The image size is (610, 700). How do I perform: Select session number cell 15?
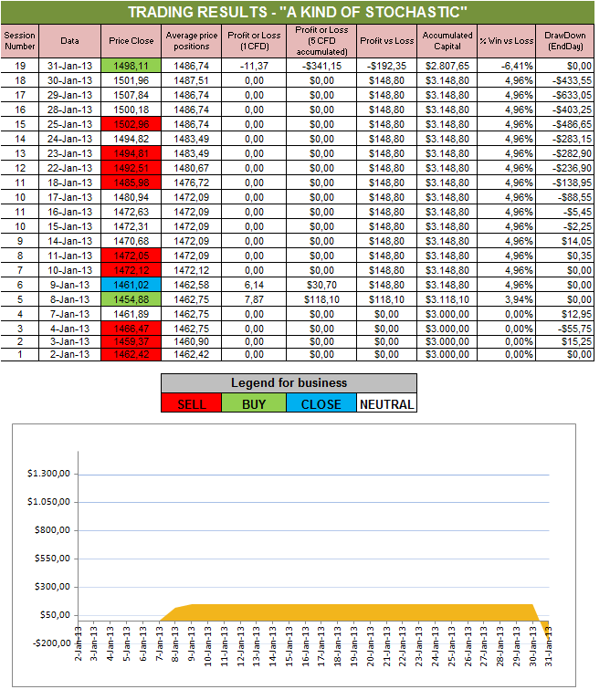click(20, 124)
